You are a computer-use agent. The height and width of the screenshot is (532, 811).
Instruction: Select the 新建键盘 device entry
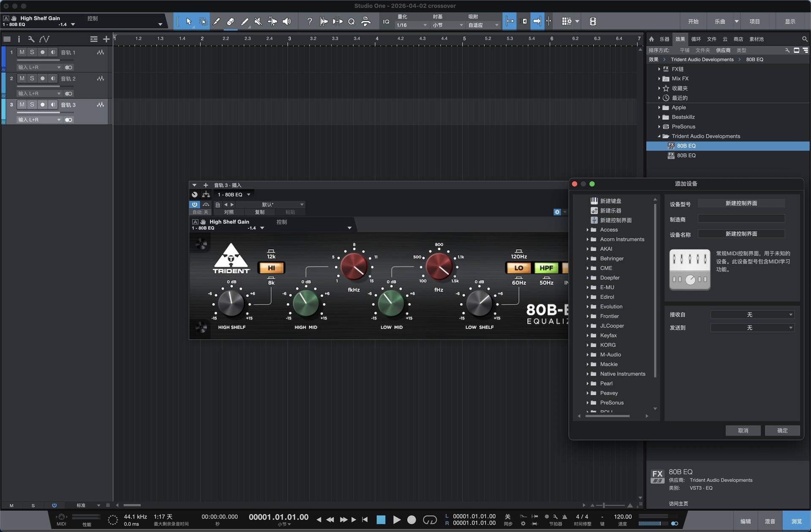click(x=610, y=201)
